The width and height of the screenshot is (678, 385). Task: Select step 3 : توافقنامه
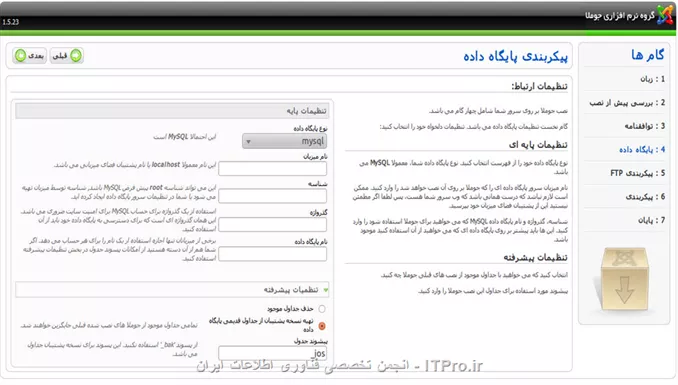pos(645,126)
